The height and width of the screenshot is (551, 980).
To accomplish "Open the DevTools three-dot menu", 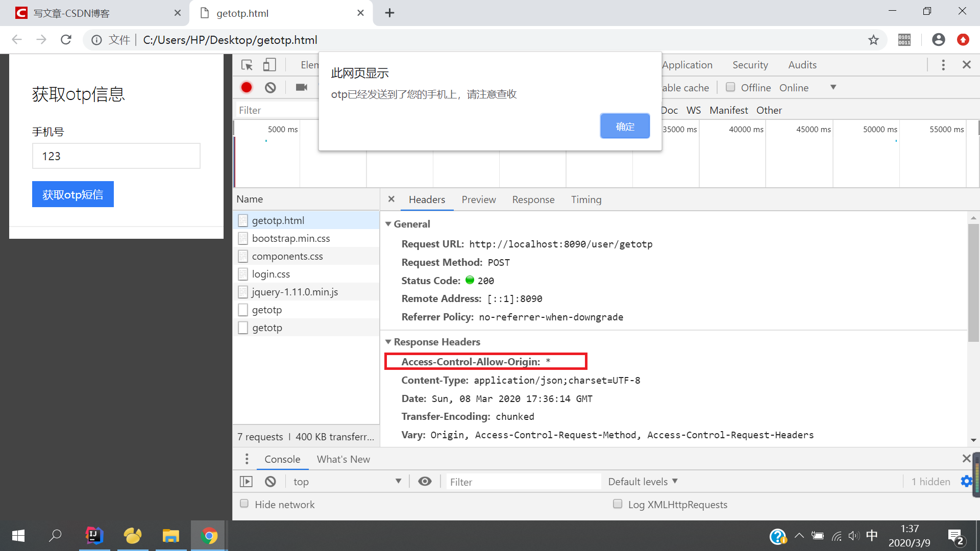I will tap(943, 65).
